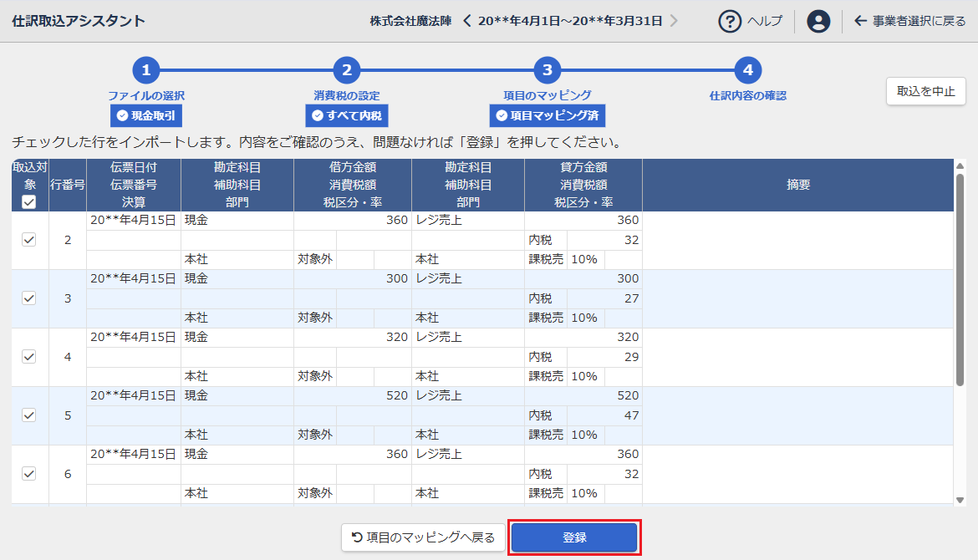Uncheck the import checkbox for row 2
The image size is (978, 560).
(29, 240)
